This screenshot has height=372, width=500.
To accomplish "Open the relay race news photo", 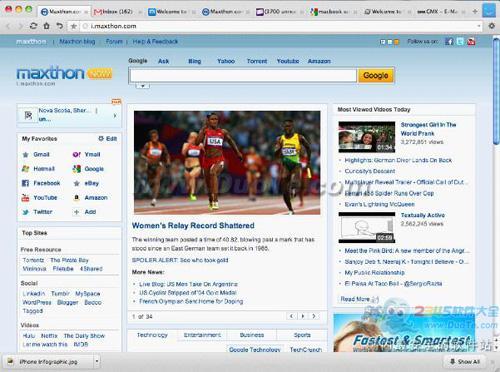I will pos(227,163).
